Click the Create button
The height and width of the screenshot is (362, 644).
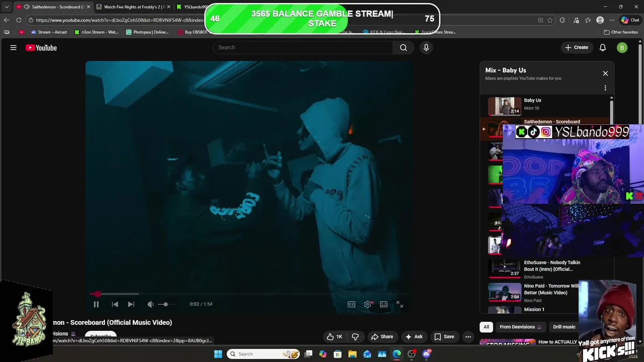click(577, 47)
